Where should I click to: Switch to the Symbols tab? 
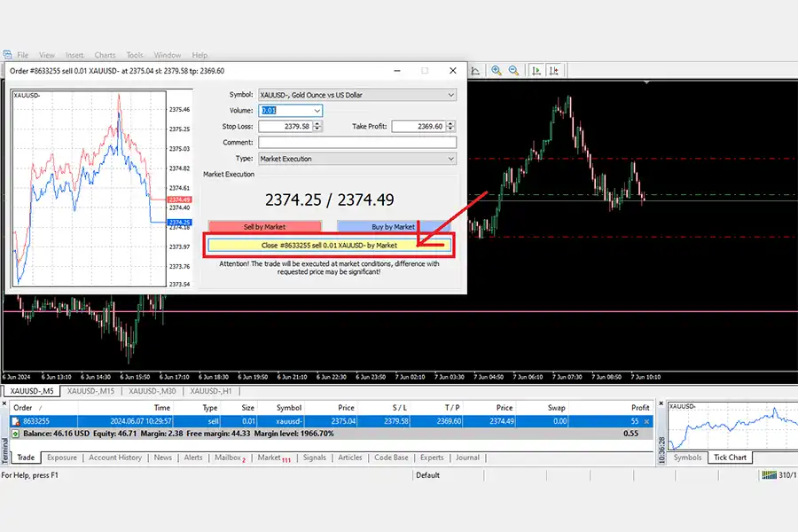(x=687, y=458)
